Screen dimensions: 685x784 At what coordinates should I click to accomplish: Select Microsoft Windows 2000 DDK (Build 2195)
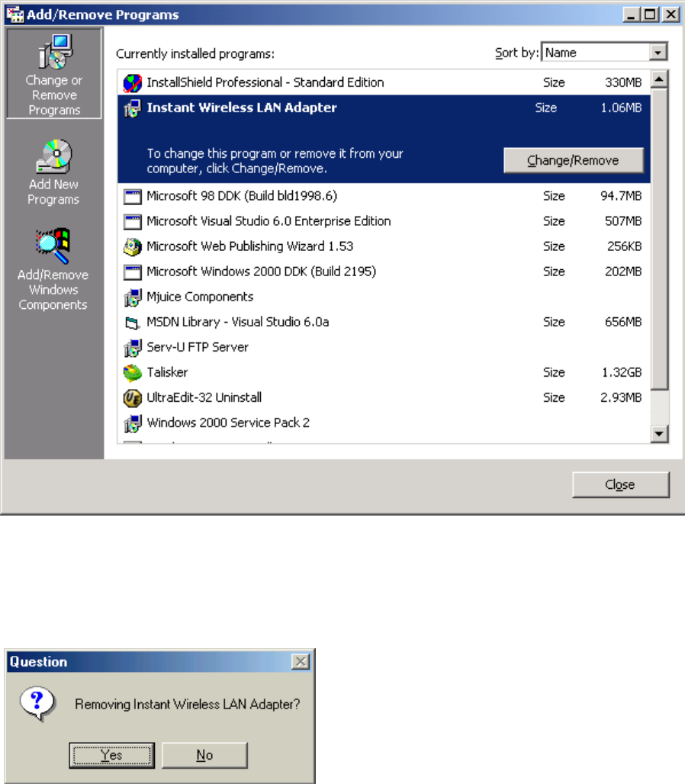tap(384, 272)
